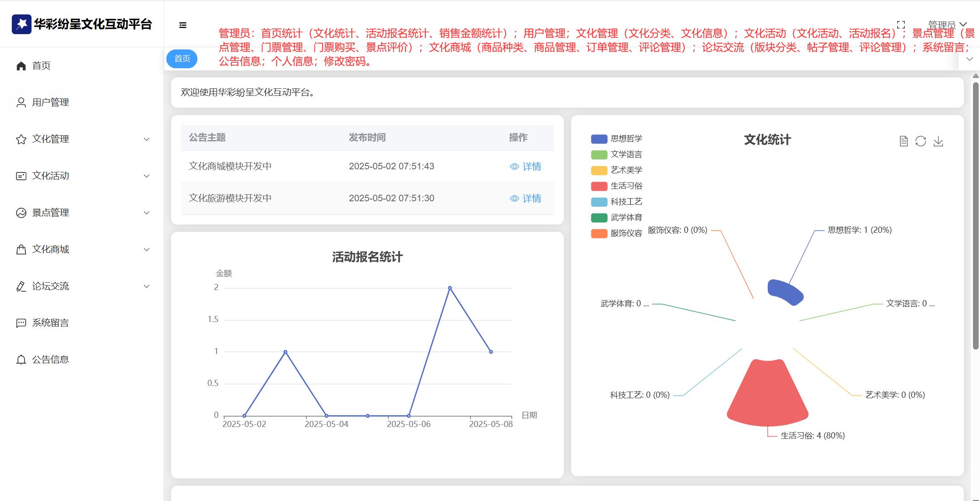Toggle 生活习俗 legend series visibility

click(x=616, y=186)
